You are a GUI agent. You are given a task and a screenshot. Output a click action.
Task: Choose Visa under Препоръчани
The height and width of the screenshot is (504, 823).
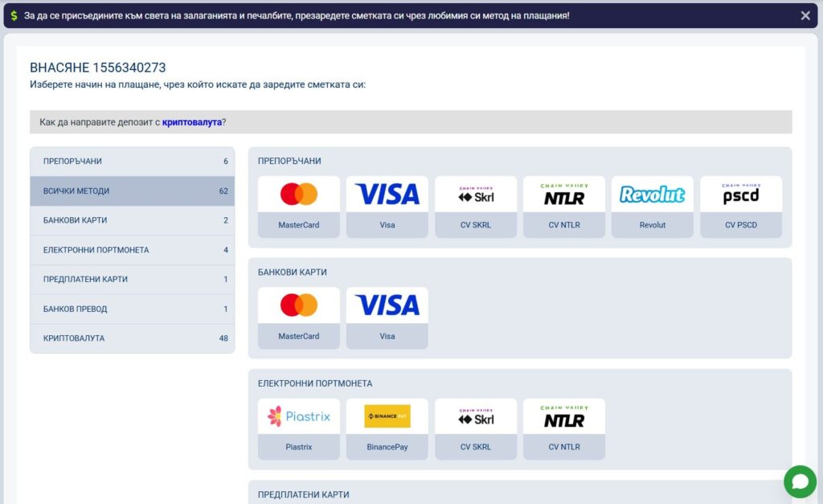pos(387,207)
